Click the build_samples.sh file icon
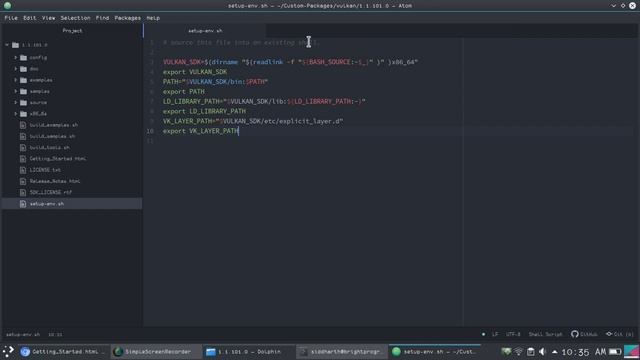This screenshot has height=360, width=640. click(23, 136)
